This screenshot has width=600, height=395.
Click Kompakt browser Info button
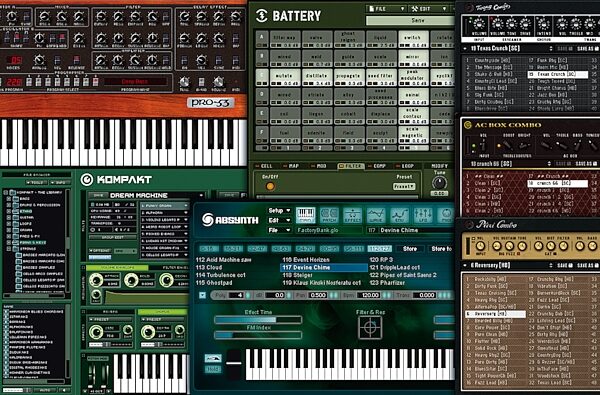coord(60,183)
